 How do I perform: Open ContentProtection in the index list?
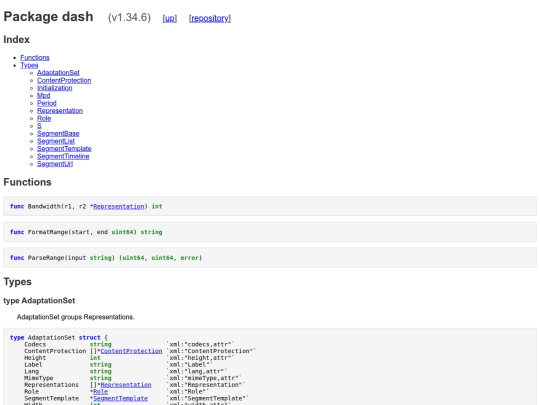tap(64, 80)
